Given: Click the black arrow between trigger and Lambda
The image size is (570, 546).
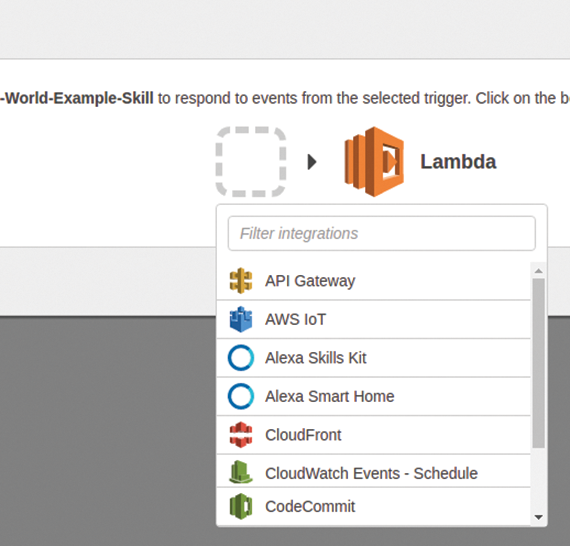Looking at the screenshot, I should 312,162.
